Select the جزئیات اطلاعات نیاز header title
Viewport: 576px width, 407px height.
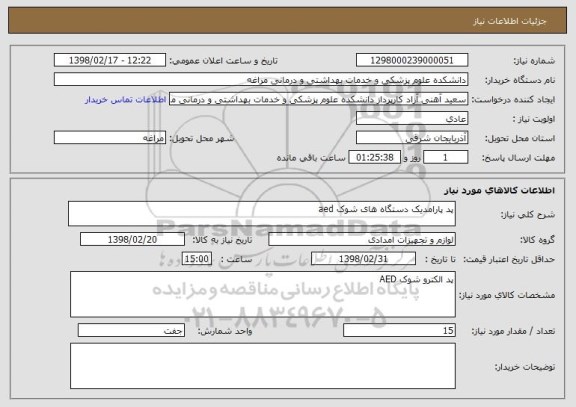click(509, 21)
